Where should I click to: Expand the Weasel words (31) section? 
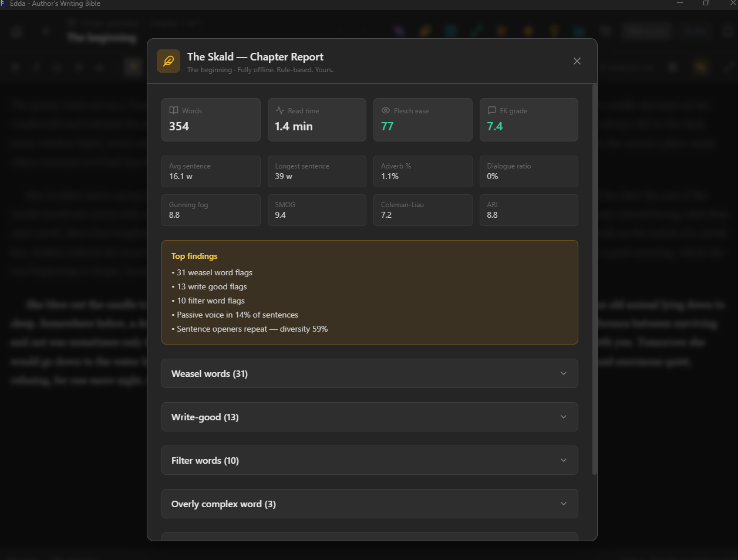coord(370,373)
